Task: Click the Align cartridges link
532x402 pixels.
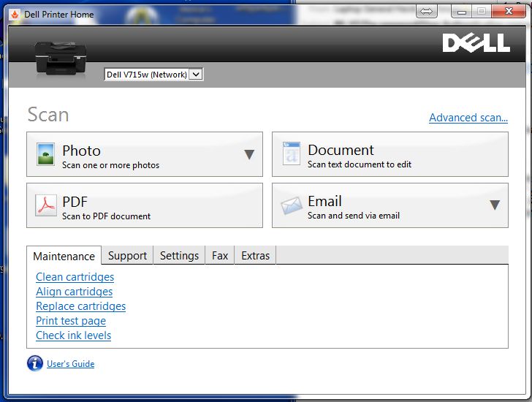Action: point(75,292)
